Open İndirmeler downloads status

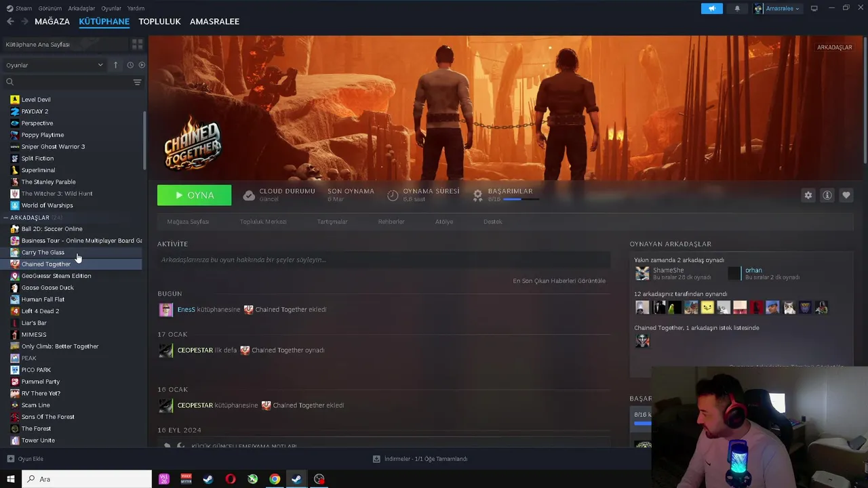point(420,459)
